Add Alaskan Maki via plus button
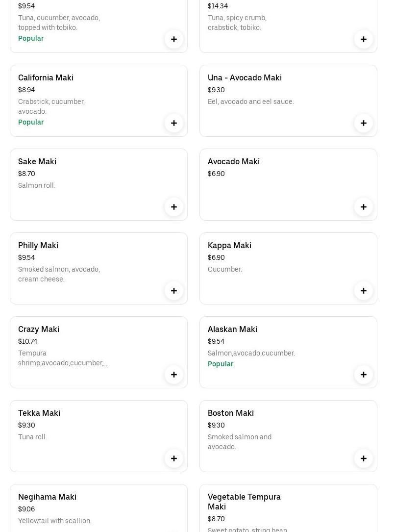This screenshot has width=394, height=532. [x=363, y=375]
